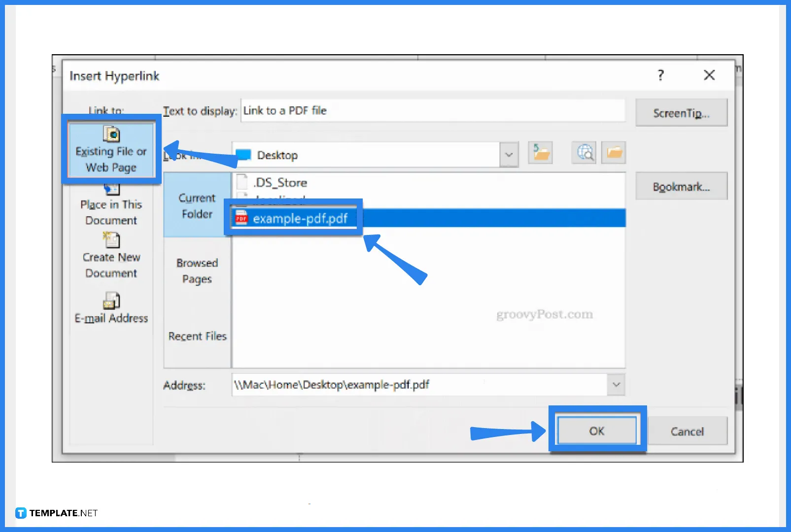Select E-mail Address link type
The height and width of the screenshot is (532, 791).
[111, 310]
